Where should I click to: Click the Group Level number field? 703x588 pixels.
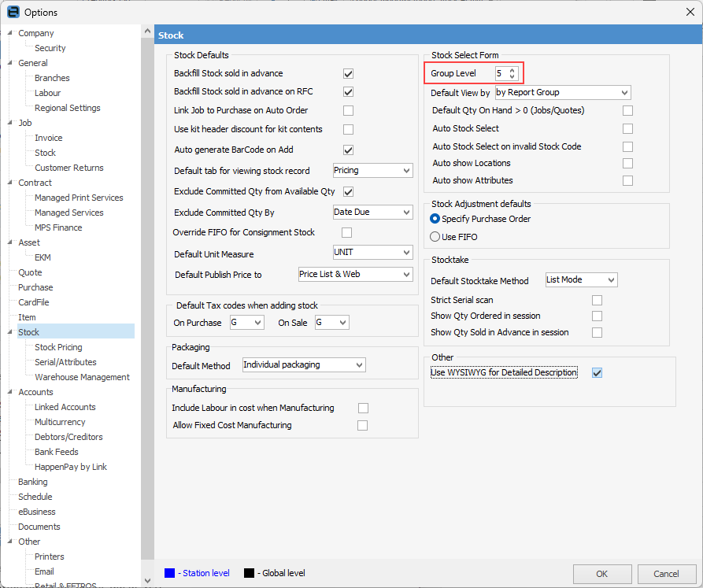502,73
